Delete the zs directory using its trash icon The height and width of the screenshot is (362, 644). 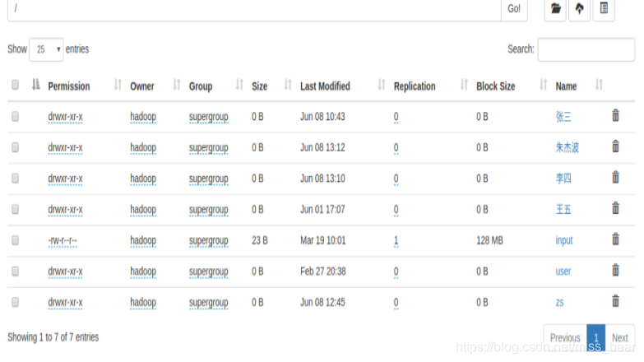pyautogui.click(x=615, y=301)
